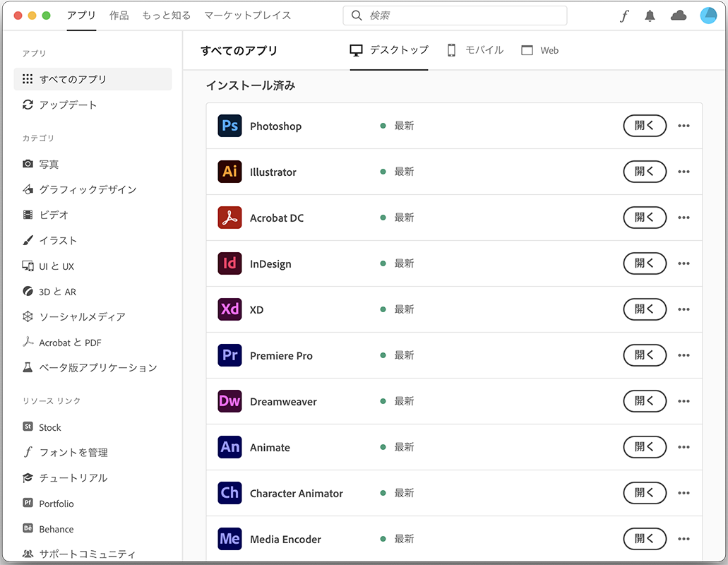Open アップデート in the sidebar
Screen dimensions: 728x565
60,105
